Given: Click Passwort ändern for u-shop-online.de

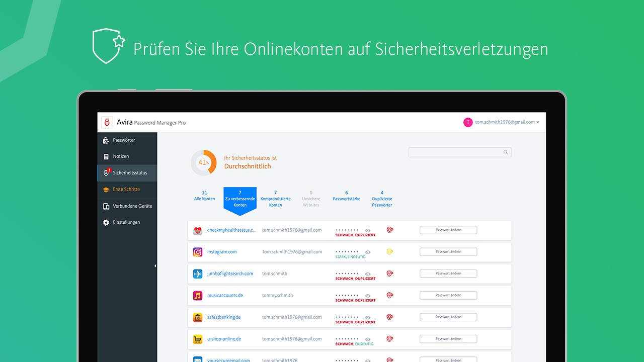Looking at the screenshot, I should (x=448, y=339).
